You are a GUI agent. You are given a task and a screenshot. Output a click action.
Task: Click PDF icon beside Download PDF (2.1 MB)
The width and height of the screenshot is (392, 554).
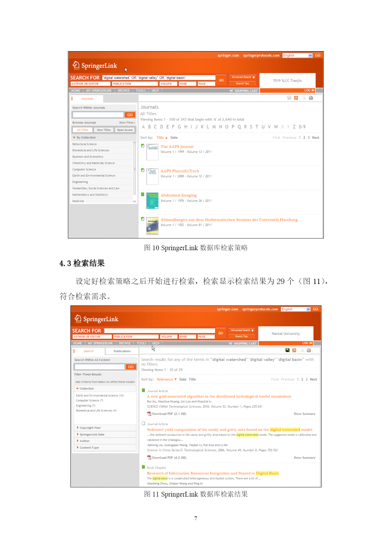pos(149,414)
